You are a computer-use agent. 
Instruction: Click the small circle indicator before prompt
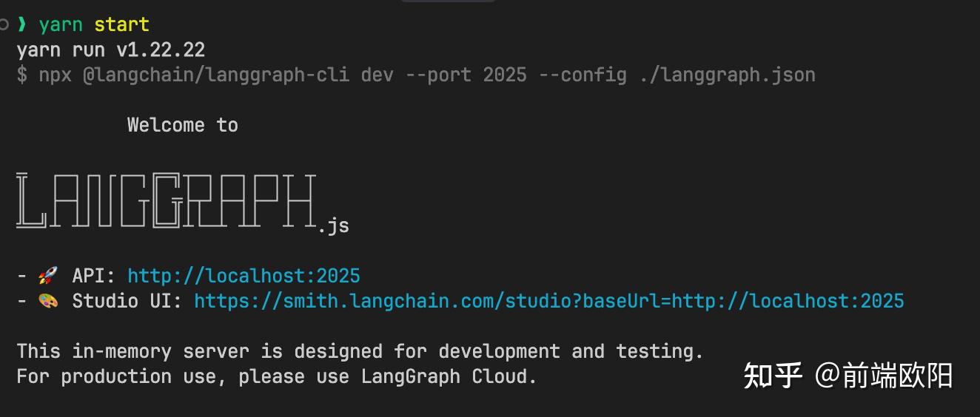click(x=4, y=24)
